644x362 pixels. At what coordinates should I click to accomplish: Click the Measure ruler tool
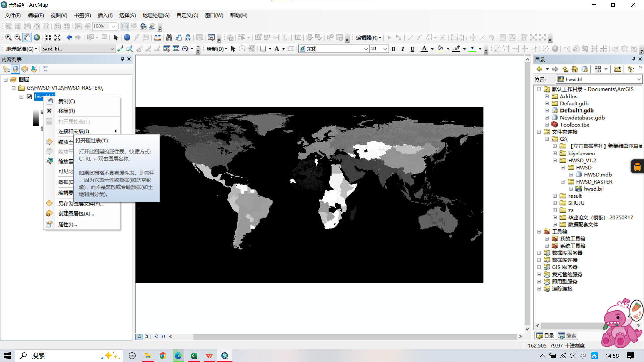tap(157, 37)
